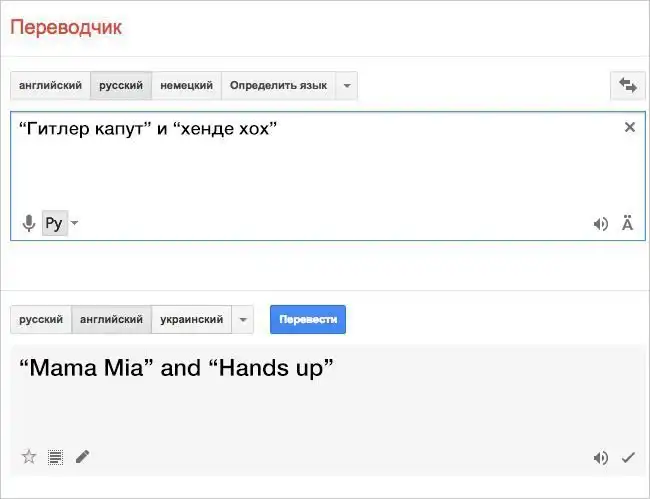Toggle the Ру keyboard input method
The width and height of the screenshot is (650, 499).
point(53,223)
